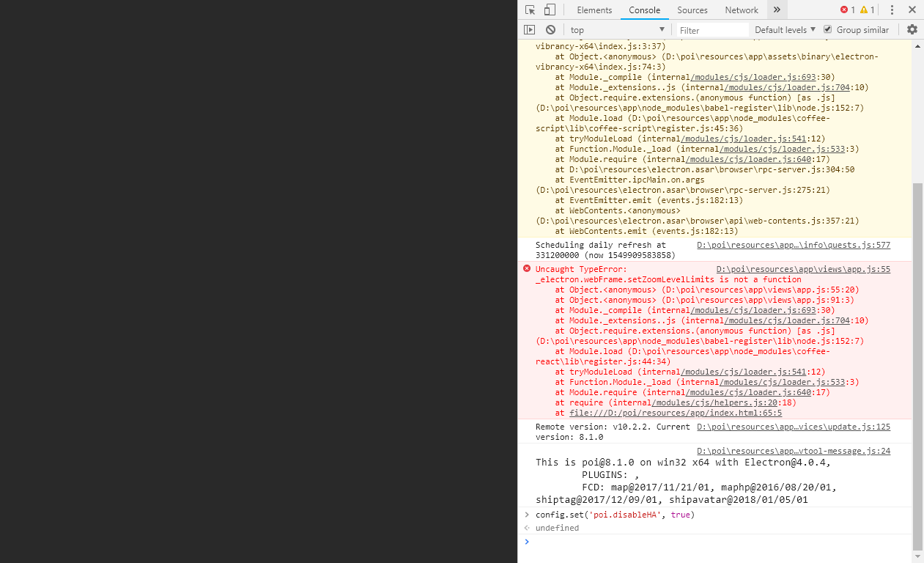This screenshot has width=924, height=563.
Task: Open DevTools settings
Action: [x=912, y=29]
